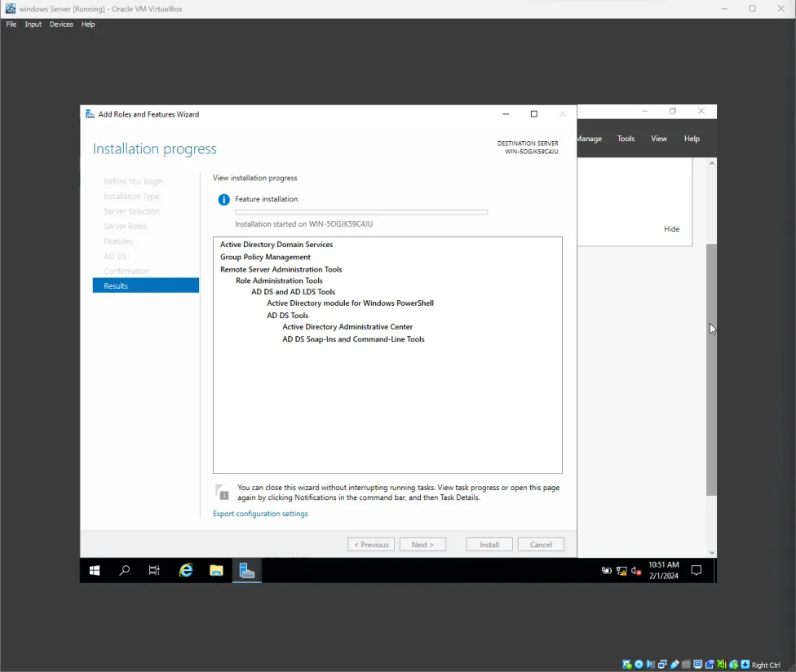Click Remote Server Administration Tools entry
The height and width of the screenshot is (672, 796).
281,269
